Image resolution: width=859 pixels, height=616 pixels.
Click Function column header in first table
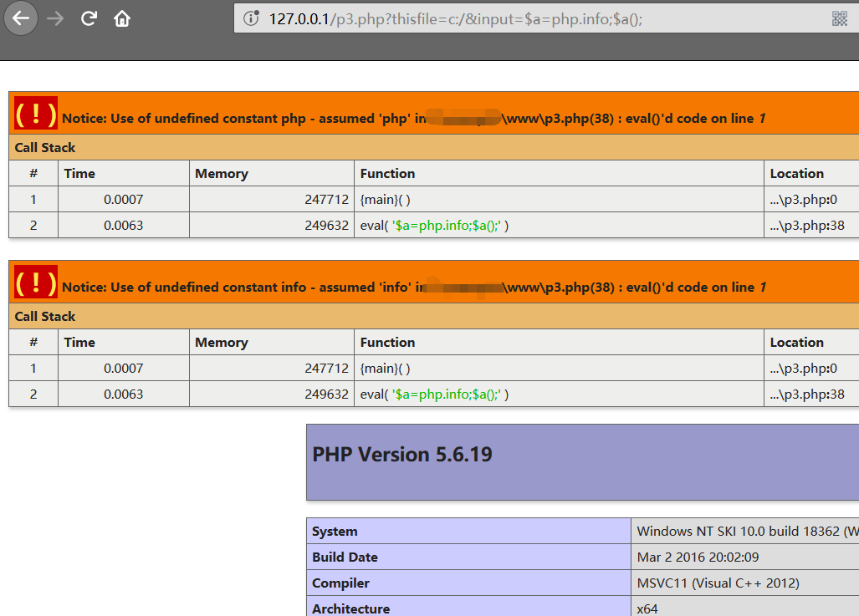[x=387, y=174]
